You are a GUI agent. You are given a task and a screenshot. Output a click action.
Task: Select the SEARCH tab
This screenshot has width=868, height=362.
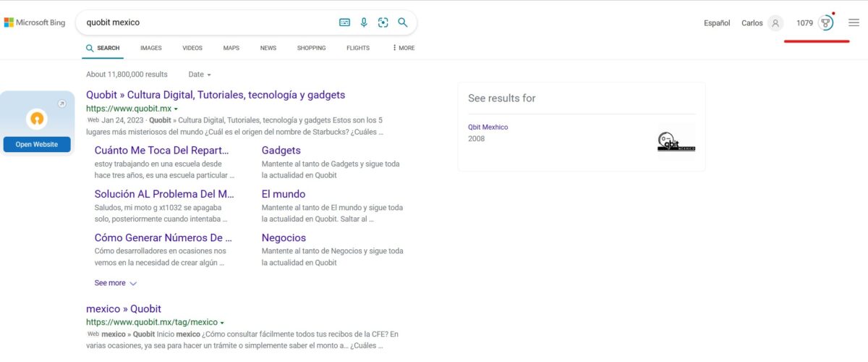pyautogui.click(x=103, y=49)
